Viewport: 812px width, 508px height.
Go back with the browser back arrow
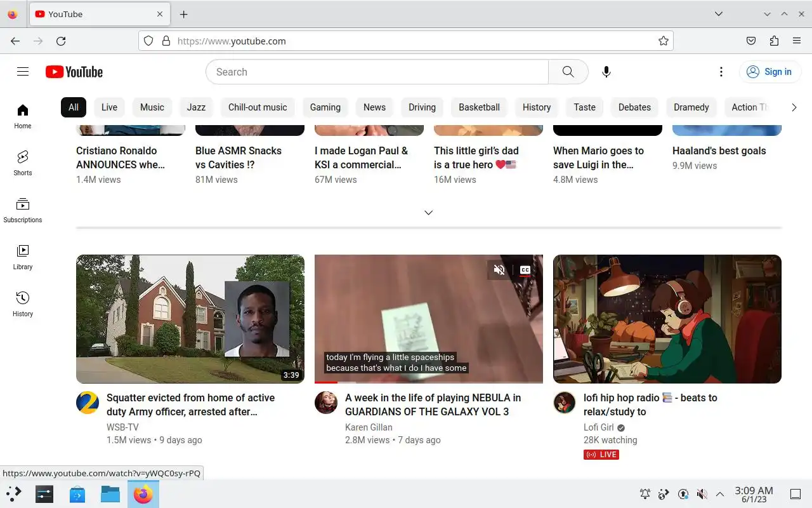pyautogui.click(x=15, y=41)
